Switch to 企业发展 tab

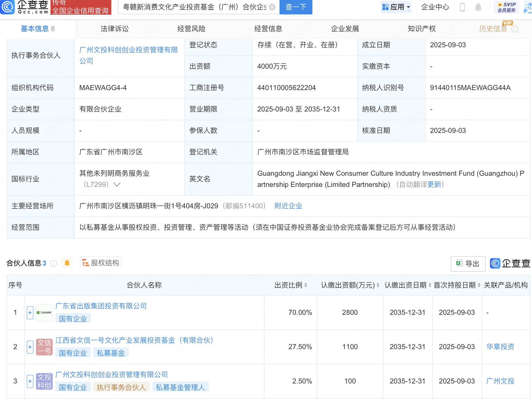[x=345, y=29]
